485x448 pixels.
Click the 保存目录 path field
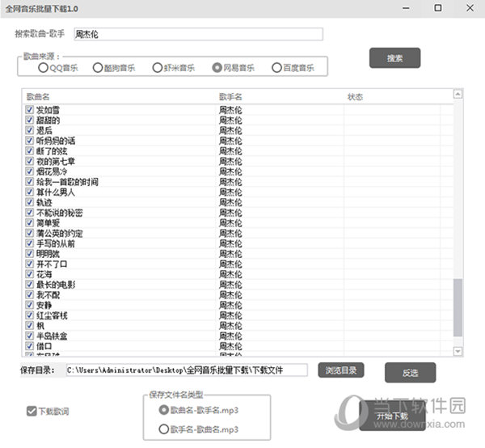(x=187, y=370)
